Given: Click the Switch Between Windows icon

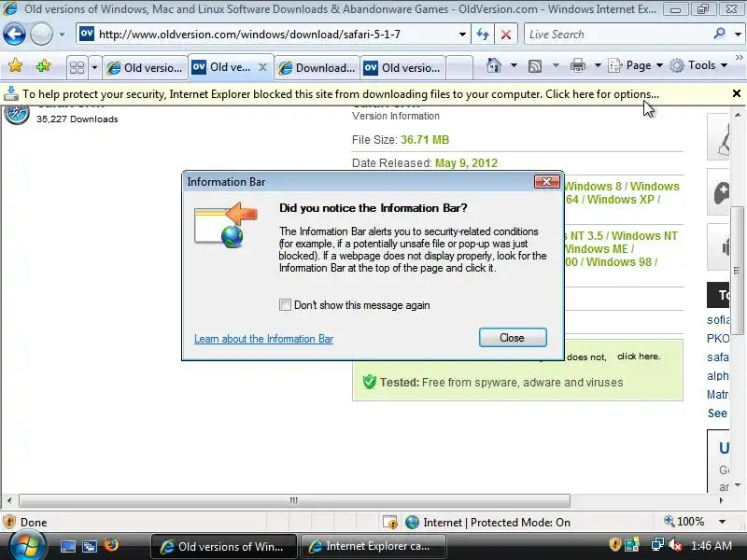Looking at the screenshot, I should pyautogui.click(x=89, y=546).
